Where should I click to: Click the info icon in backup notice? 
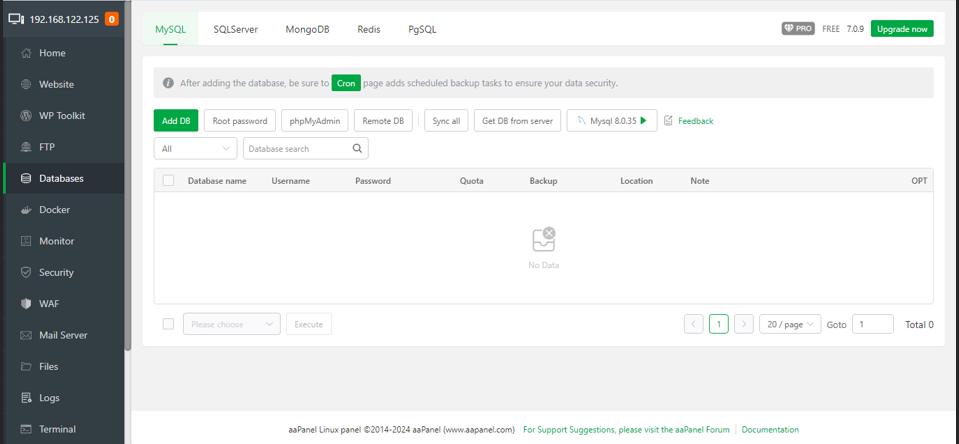[x=168, y=83]
